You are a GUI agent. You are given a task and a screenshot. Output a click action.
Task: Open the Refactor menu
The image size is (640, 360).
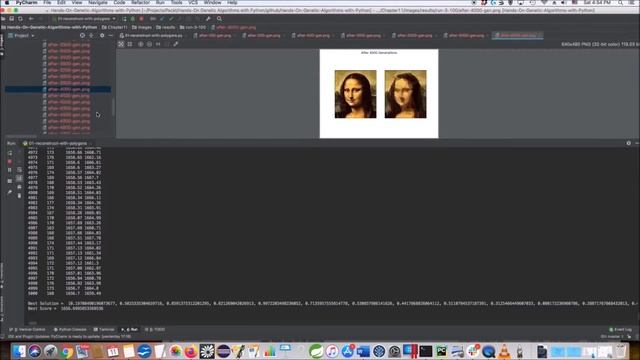[x=140, y=2]
